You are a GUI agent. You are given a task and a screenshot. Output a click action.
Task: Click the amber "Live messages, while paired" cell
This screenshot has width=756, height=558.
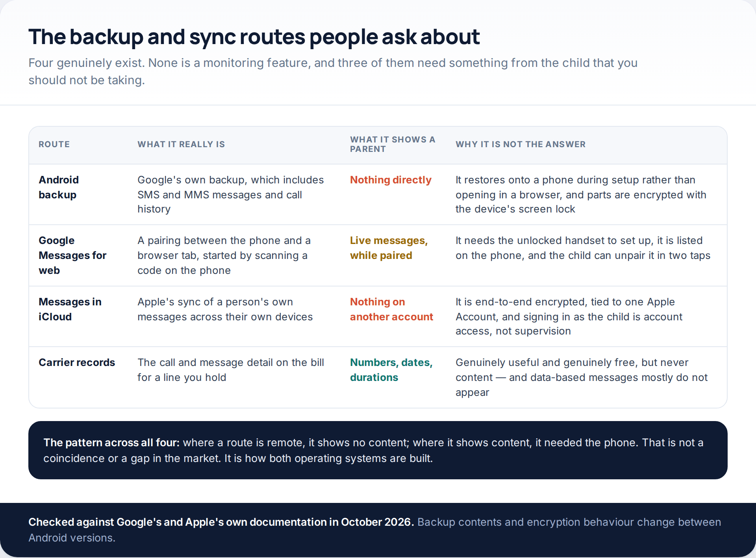[x=389, y=248]
